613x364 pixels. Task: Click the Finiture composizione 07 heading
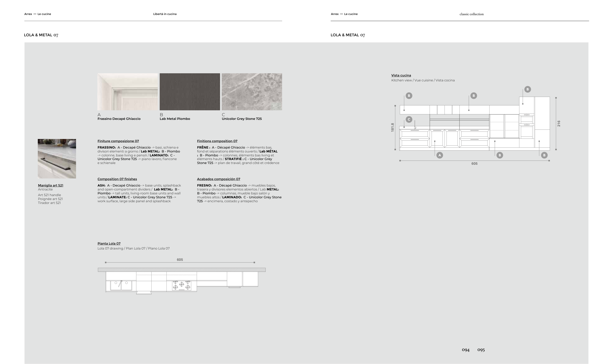118,141
